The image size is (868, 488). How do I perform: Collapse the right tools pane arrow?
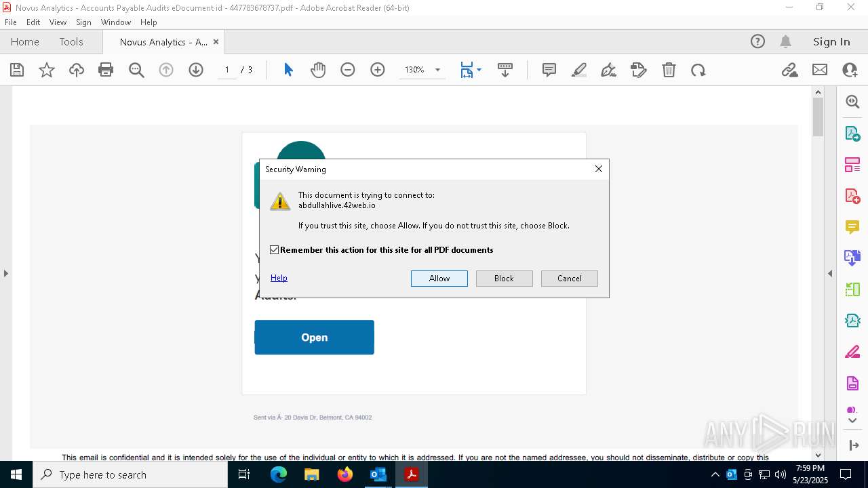(x=830, y=274)
